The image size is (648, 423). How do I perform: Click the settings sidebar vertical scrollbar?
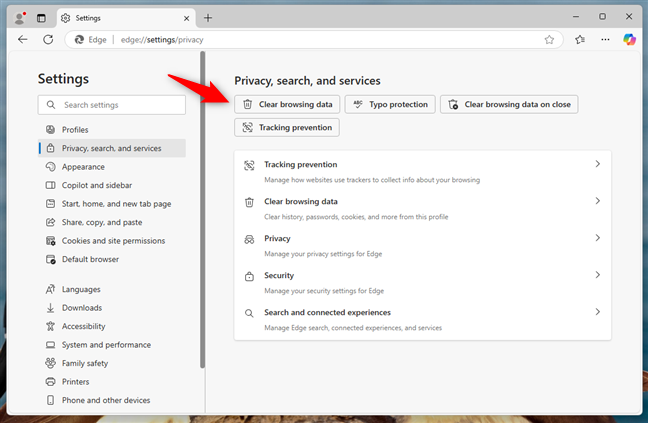[202, 209]
